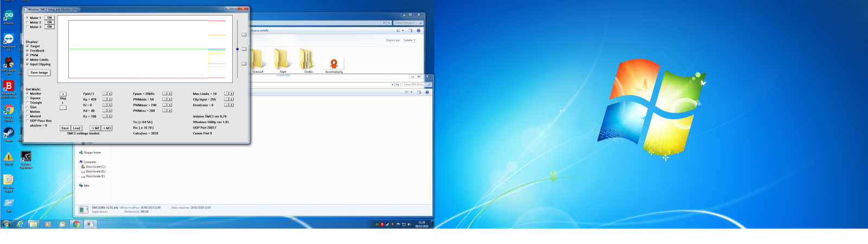This screenshot has height=244, width=868.
Task: Open the Raptr folder in Explorer
Action: (283, 61)
